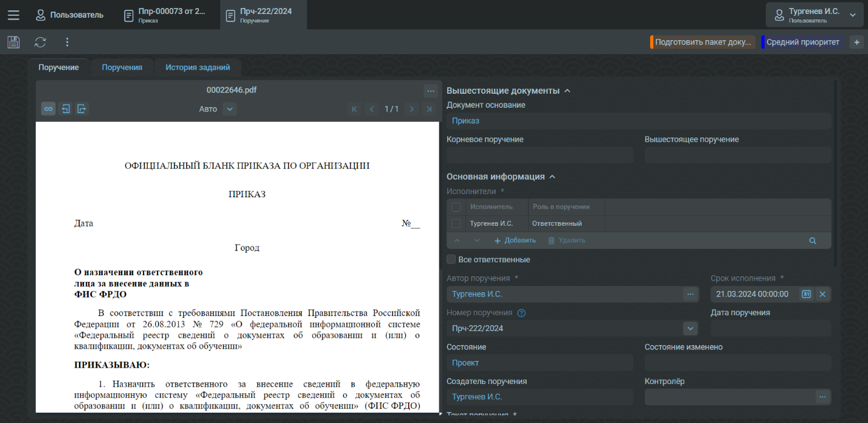The height and width of the screenshot is (423, 868).
Task: Click the Контролёр input field
Action: [x=728, y=397]
